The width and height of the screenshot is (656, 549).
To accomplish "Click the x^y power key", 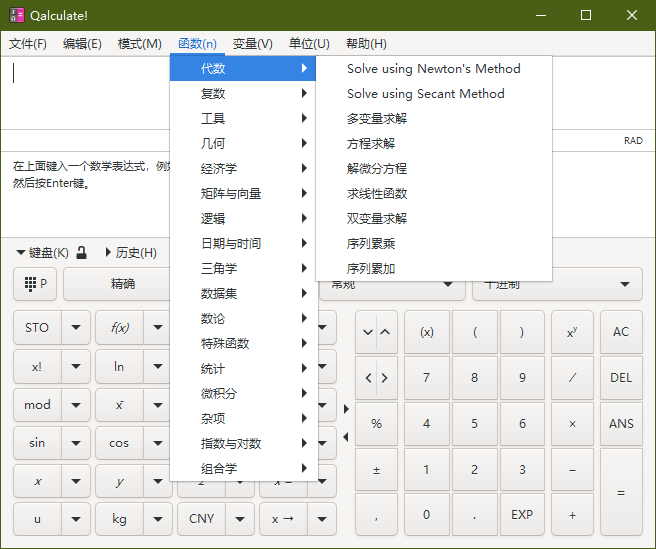I will (572, 332).
